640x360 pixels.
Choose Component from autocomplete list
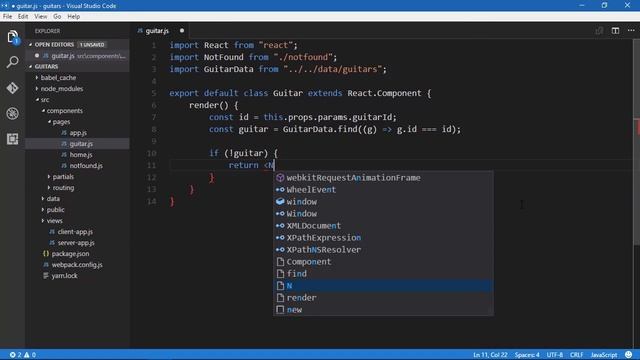383,262
